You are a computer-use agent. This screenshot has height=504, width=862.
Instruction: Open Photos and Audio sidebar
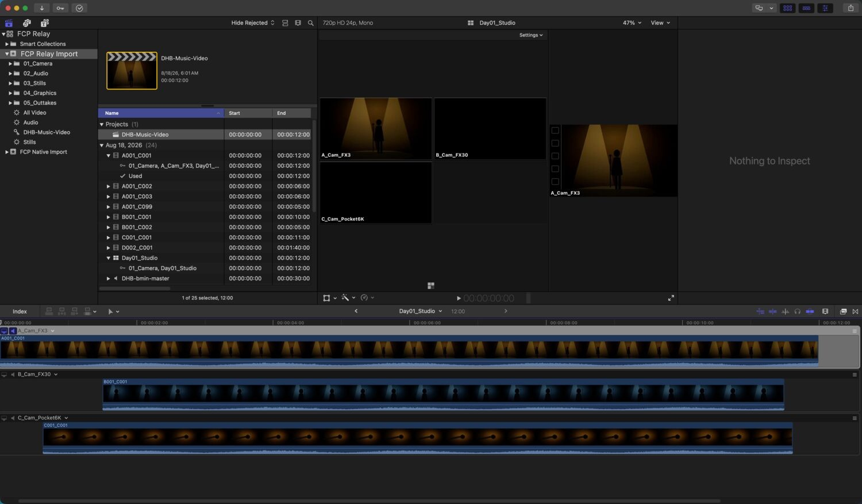point(26,23)
